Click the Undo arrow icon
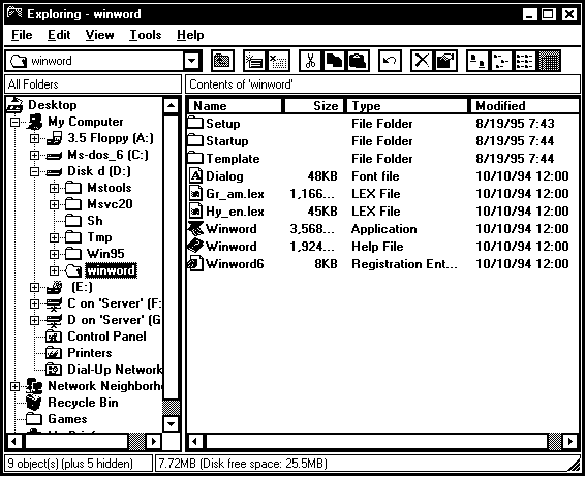 pyautogui.click(x=390, y=61)
